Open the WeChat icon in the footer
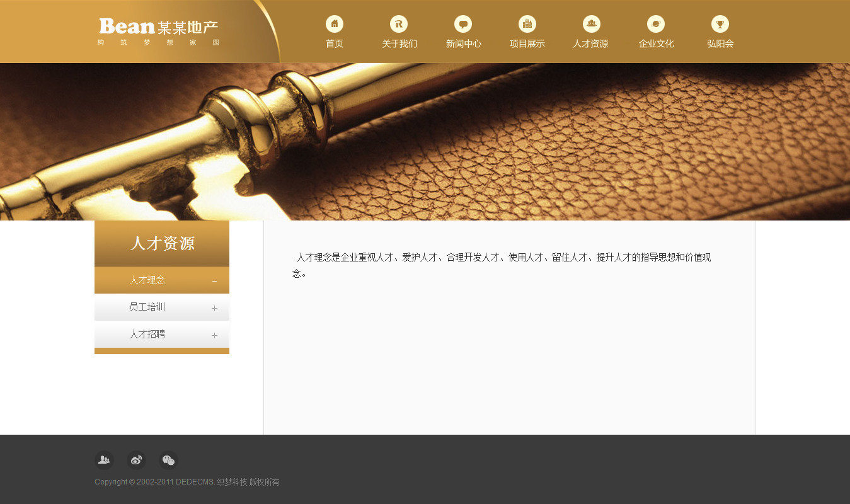 [x=168, y=461]
